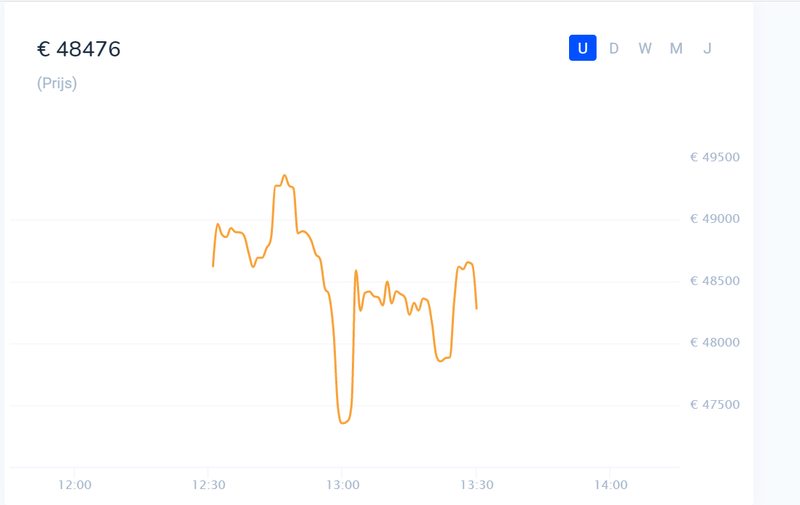
Task: Click the € 49500 axis label
Action: (715, 157)
